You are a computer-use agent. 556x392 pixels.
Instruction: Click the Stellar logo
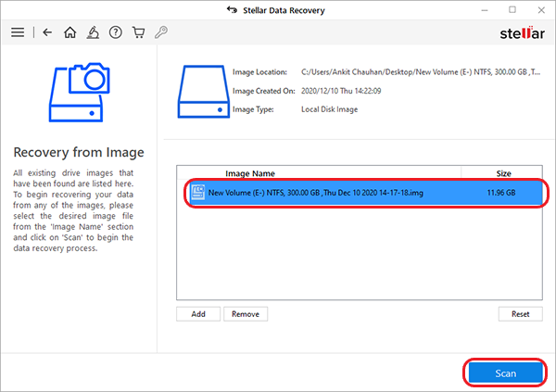click(x=518, y=32)
